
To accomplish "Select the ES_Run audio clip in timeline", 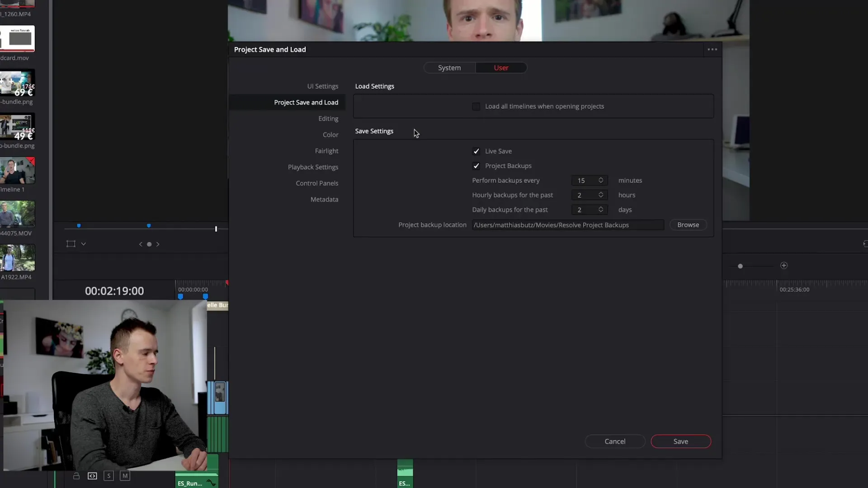I will [197, 480].
